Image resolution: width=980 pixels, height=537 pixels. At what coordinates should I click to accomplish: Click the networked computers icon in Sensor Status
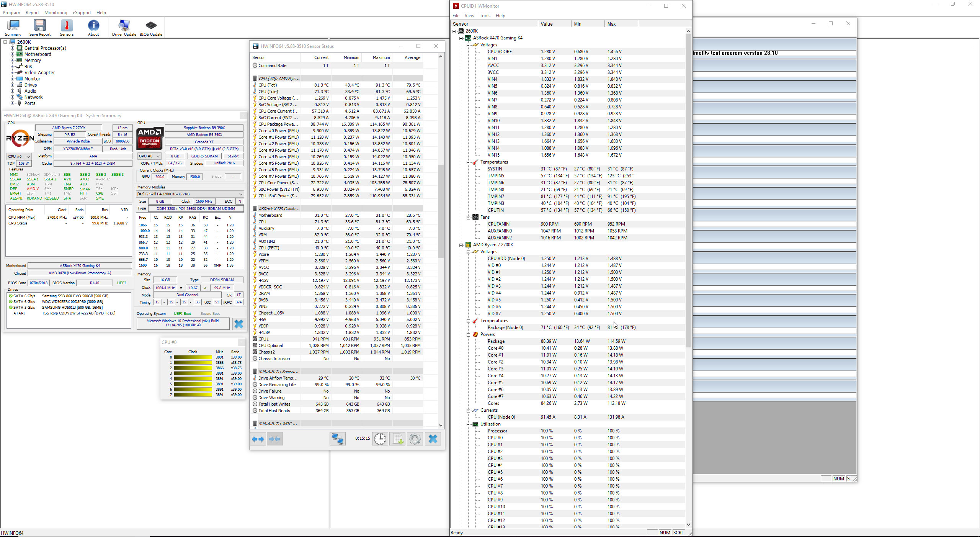point(338,439)
